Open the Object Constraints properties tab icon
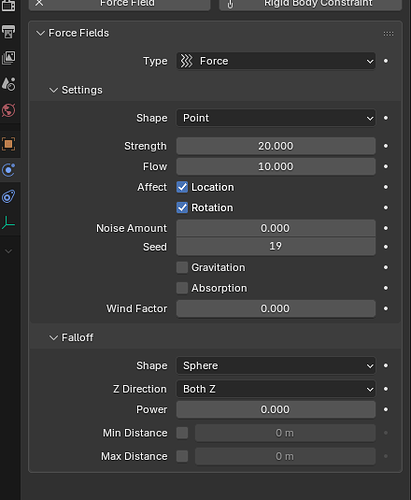 (9, 196)
